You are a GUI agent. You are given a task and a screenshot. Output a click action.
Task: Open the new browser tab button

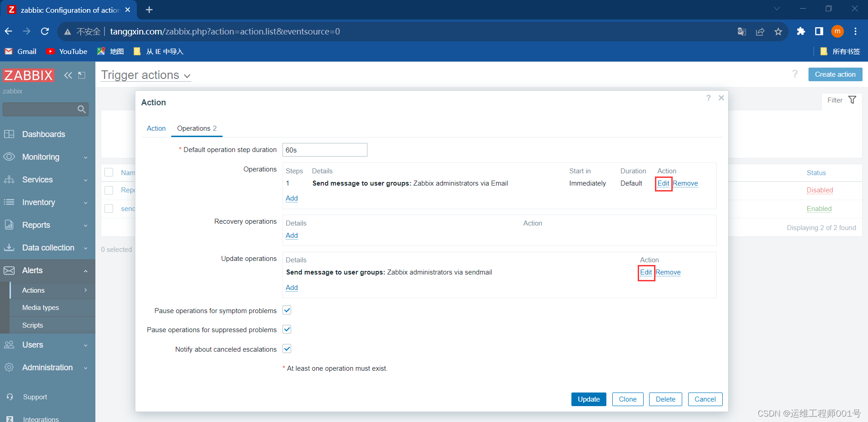[149, 10]
